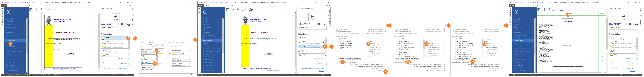The image size is (644, 77).
Task: Open 'stampa SOLO Tariffa' dropdown
Action: point(190,50)
